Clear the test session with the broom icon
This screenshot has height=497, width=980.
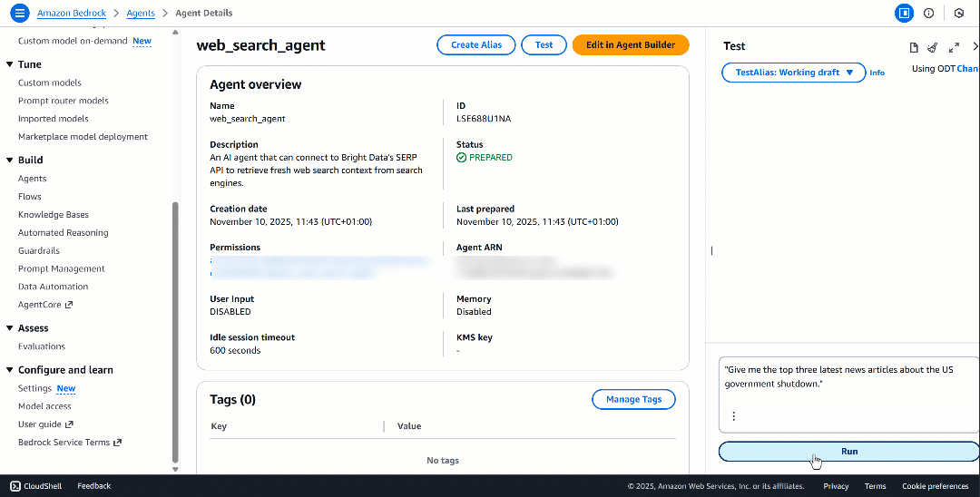(x=932, y=47)
